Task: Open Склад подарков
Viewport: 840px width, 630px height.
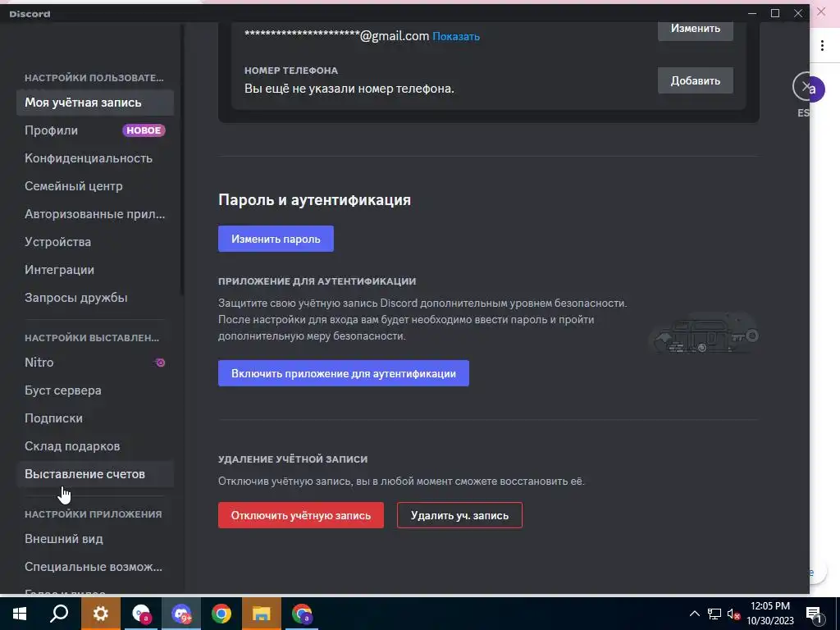Action: [95, 446]
